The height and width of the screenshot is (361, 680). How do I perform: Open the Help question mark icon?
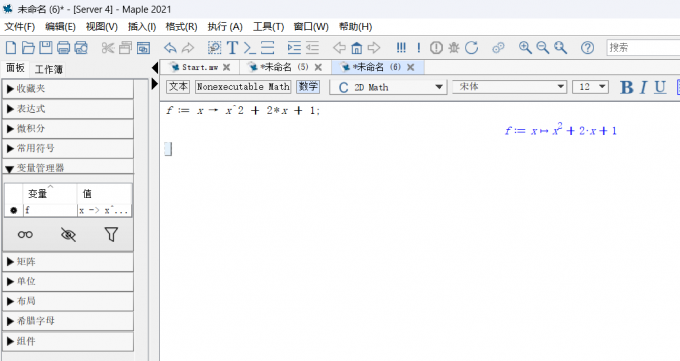588,47
